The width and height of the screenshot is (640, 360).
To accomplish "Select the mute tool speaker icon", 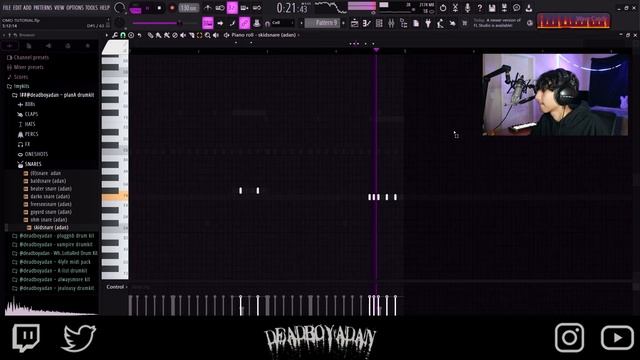I will click(x=183, y=36).
